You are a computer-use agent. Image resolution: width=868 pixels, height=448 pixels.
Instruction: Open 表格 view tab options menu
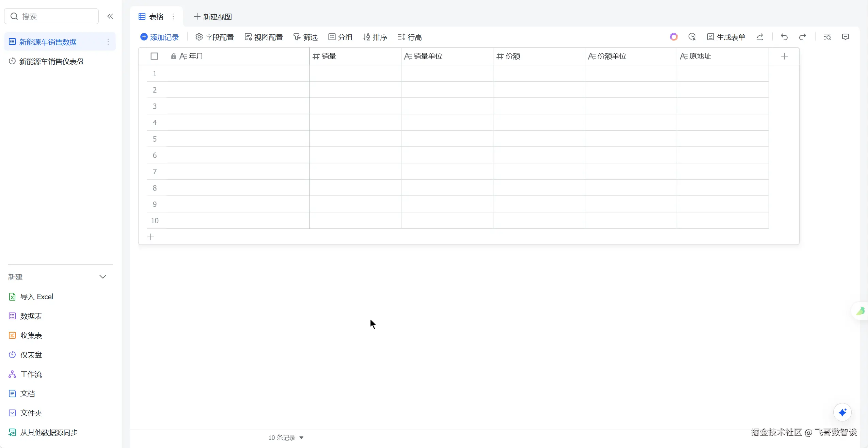coord(173,16)
